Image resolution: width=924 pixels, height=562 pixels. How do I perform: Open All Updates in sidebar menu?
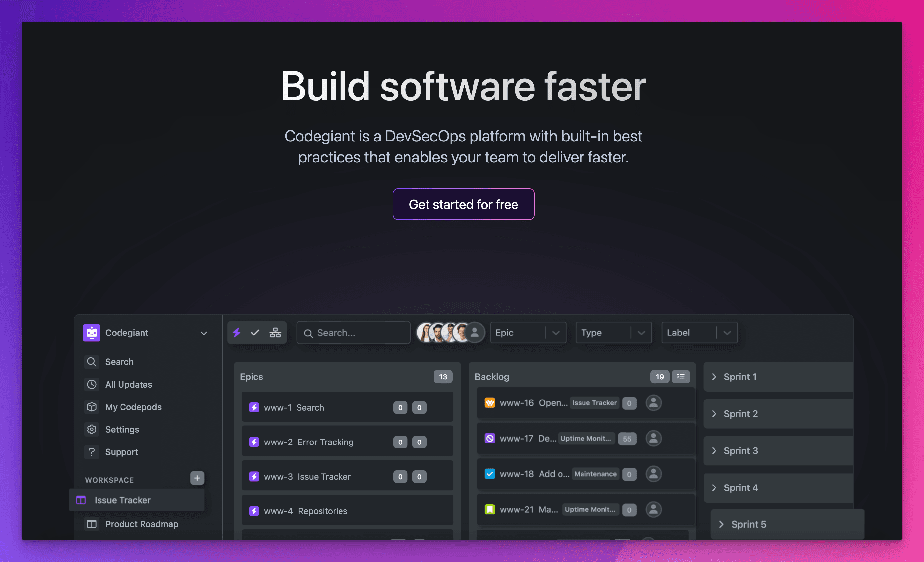(129, 384)
